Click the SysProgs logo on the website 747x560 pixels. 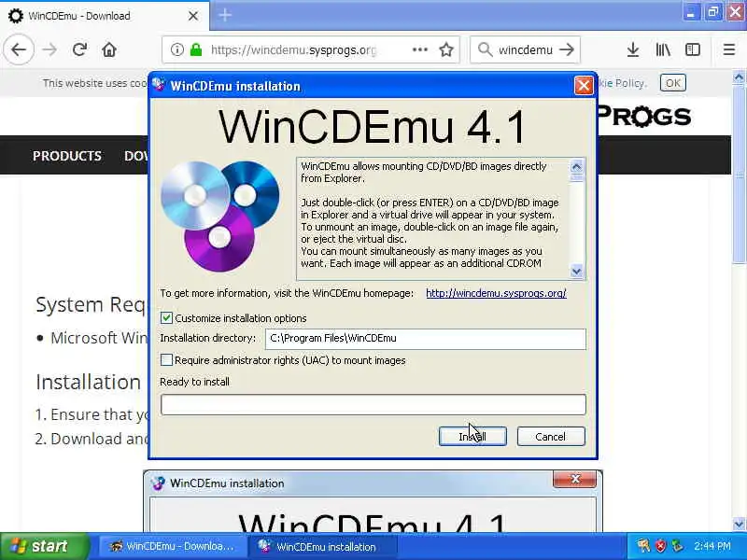pyautogui.click(x=644, y=117)
